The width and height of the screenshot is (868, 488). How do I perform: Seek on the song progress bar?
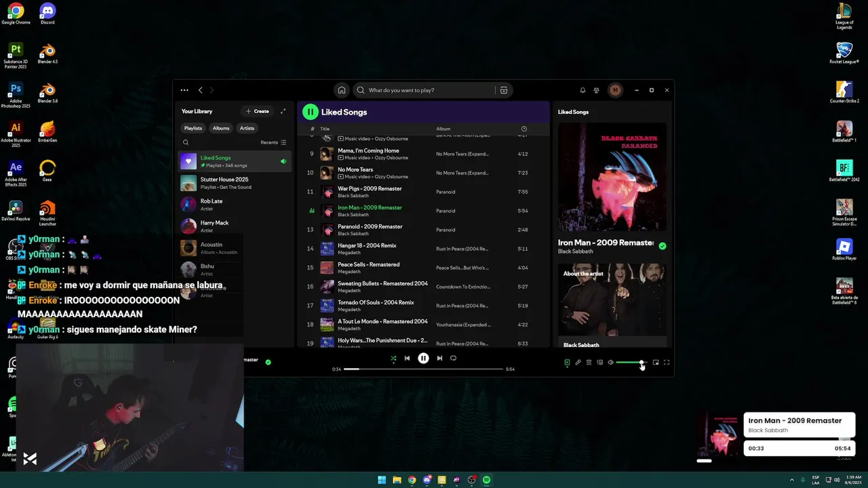tap(423, 369)
